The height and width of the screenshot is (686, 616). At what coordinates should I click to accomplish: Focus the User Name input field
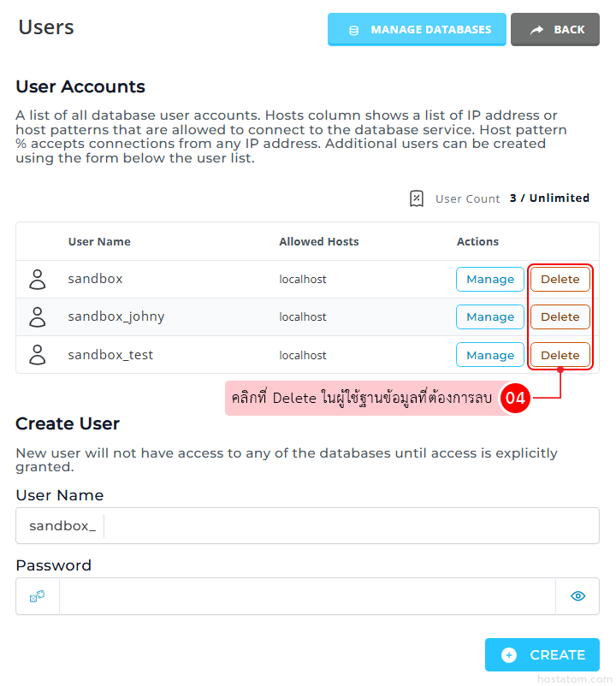349,526
